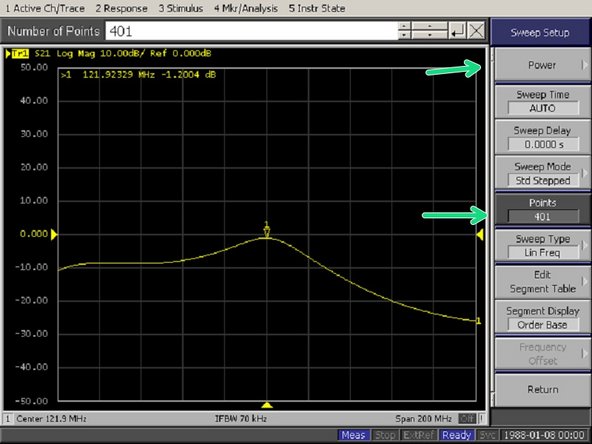Select the Sweep Time AUTO softkey

tap(542, 101)
